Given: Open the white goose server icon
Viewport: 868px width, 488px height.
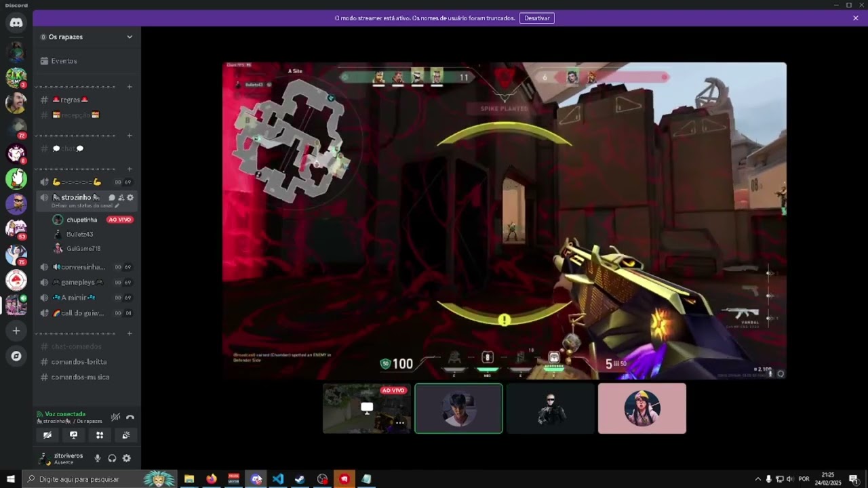Looking at the screenshot, I should [x=16, y=178].
